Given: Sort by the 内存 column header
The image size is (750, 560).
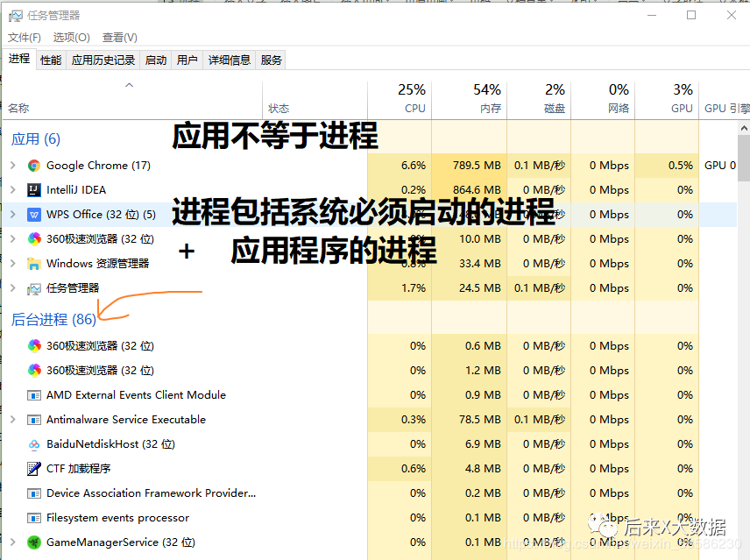Looking at the screenshot, I should [x=470, y=100].
